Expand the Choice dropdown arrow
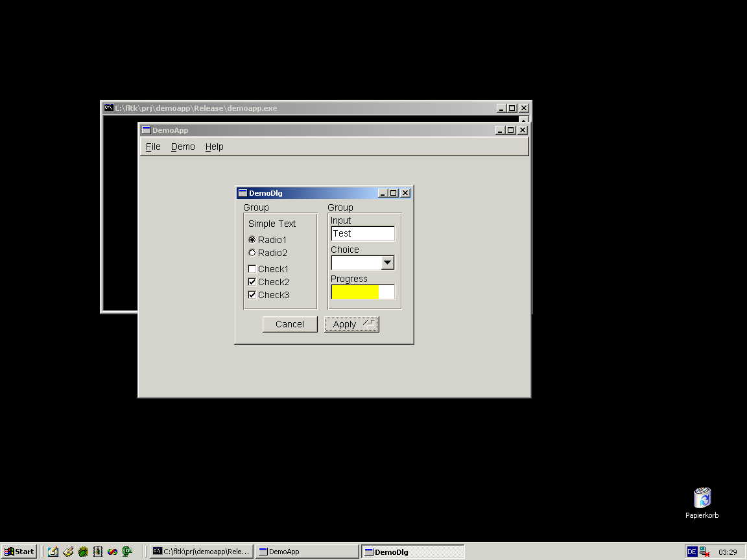Image resolution: width=747 pixels, height=560 pixels. pos(387,262)
